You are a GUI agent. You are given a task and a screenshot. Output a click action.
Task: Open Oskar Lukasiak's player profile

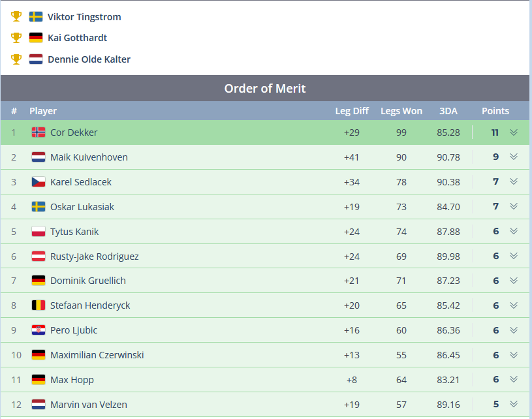tap(82, 207)
